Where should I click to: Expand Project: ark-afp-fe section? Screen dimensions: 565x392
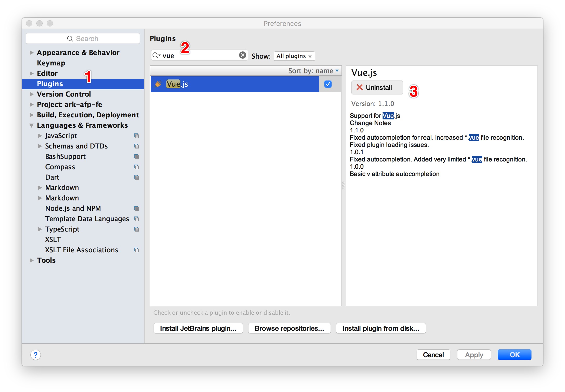[31, 105]
